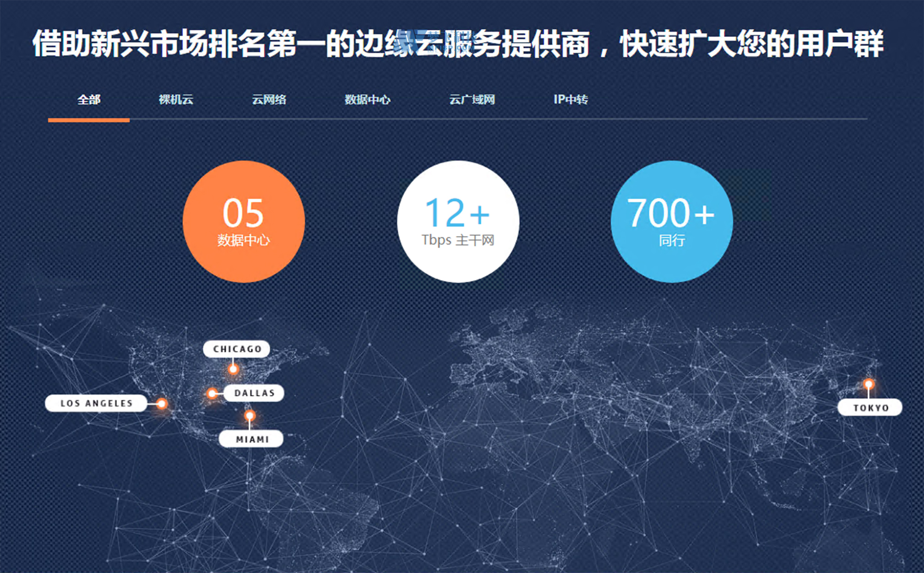This screenshot has width=924, height=573.
Task: Click the orange 05 数据中心 circle
Action: point(243,221)
